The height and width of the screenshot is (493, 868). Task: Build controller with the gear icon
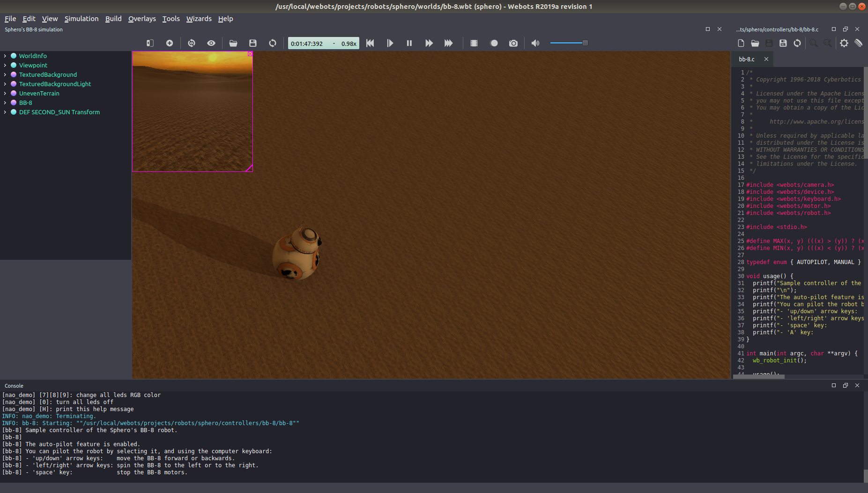(x=844, y=43)
